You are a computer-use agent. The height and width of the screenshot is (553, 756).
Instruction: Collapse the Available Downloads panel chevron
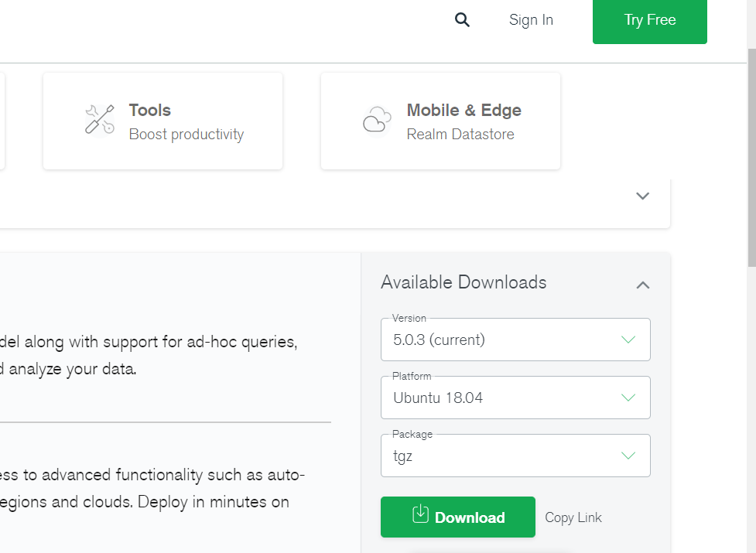[x=642, y=285]
